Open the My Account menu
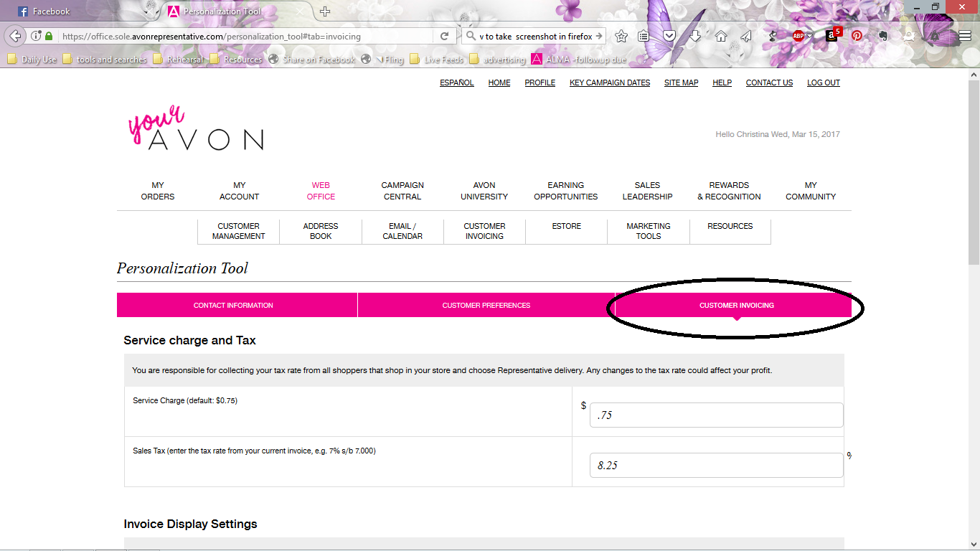The width and height of the screenshot is (980, 551). [x=240, y=191]
